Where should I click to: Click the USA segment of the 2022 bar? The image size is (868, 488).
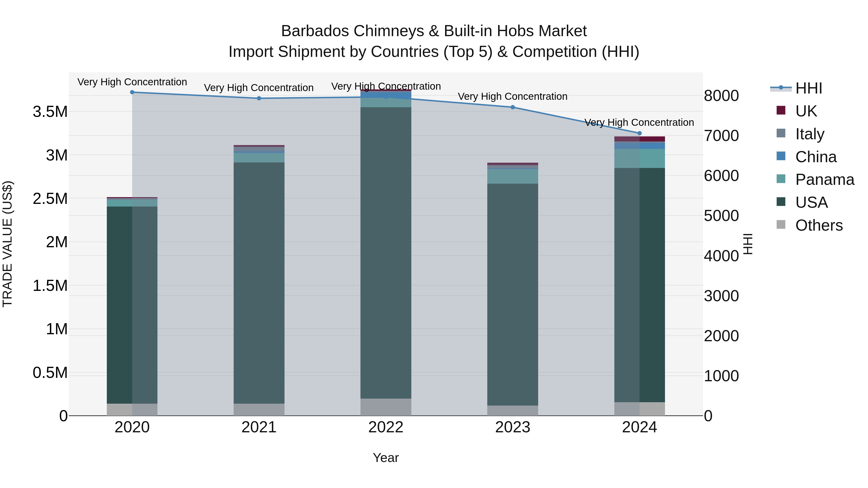[x=386, y=253]
